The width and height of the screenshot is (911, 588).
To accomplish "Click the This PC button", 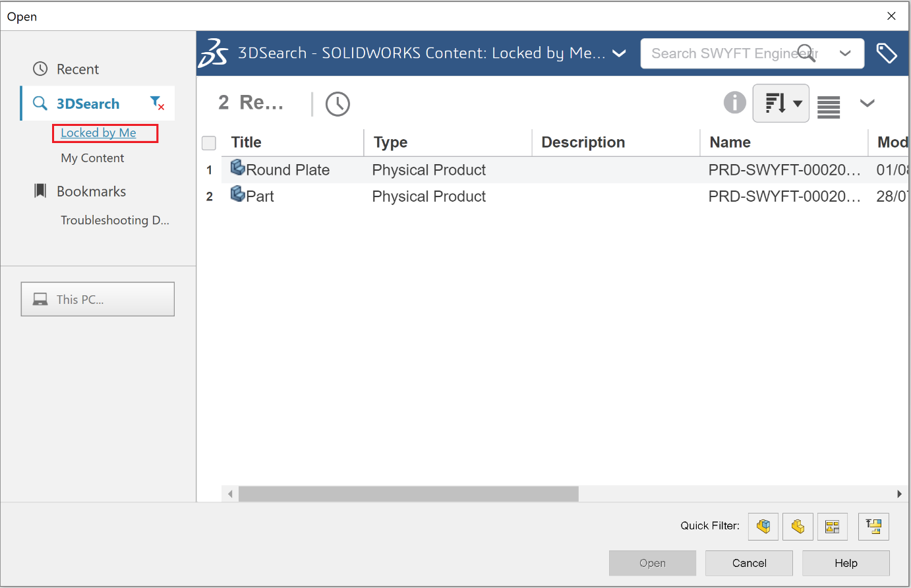I will (x=97, y=299).
